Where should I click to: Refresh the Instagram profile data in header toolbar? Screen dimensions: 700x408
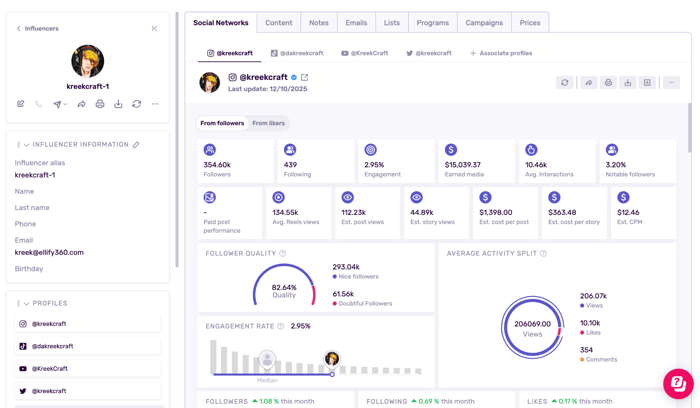click(565, 83)
